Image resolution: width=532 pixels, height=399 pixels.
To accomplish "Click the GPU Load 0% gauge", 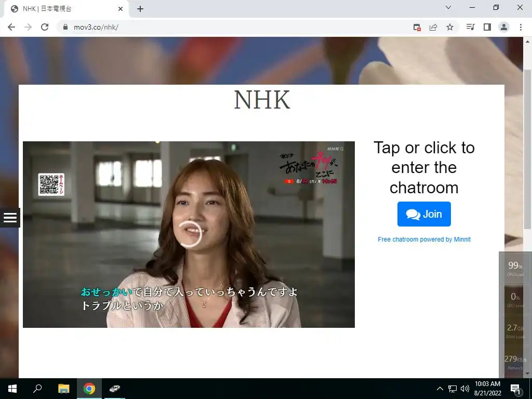I will click(x=515, y=299).
